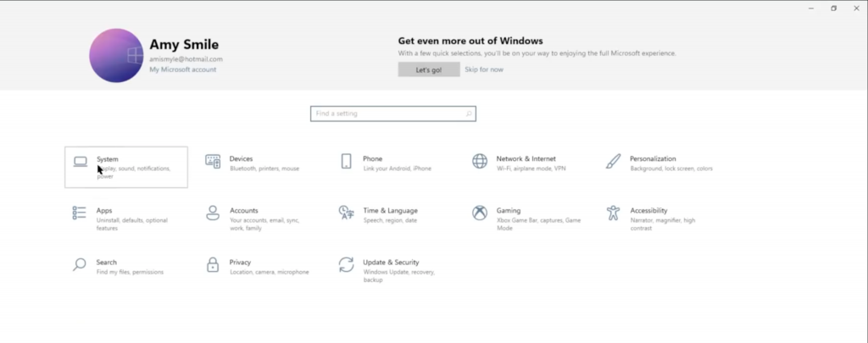
Task: Click Amy Smile's profile picture
Action: click(x=116, y=55)
